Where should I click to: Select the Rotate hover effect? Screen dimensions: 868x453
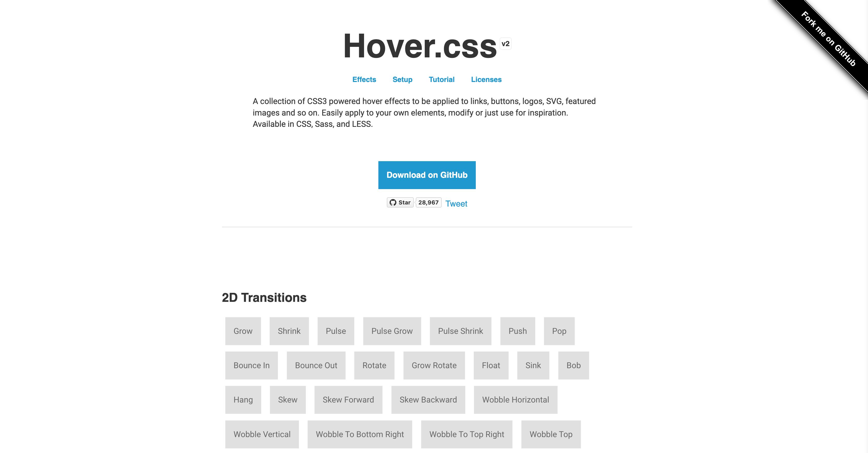[x=374, y=365]
